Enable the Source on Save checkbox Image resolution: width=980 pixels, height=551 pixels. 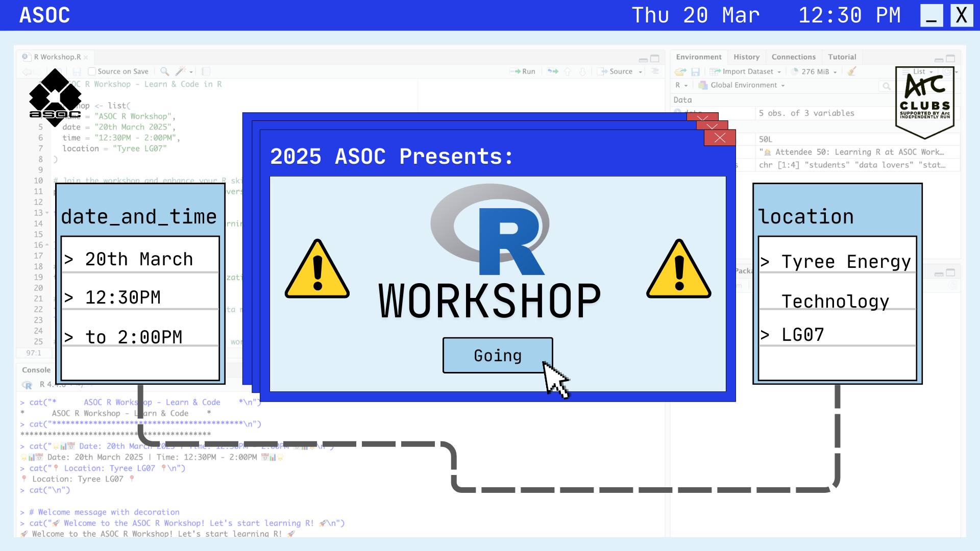tap(92, 71)
